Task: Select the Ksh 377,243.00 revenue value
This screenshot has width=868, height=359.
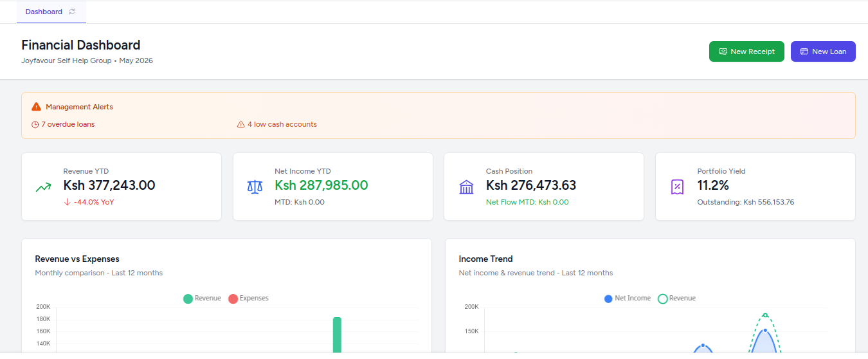Action: [109, 185]
